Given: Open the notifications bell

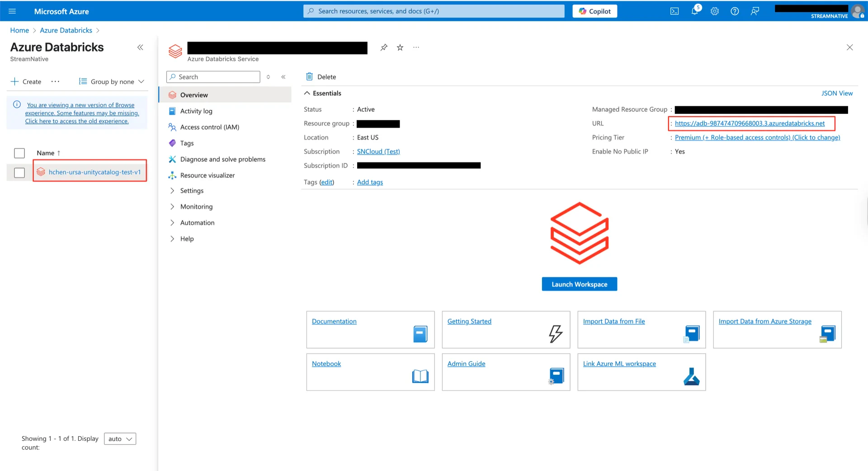Looking at the screenshot, I should [x=695, y=11].
